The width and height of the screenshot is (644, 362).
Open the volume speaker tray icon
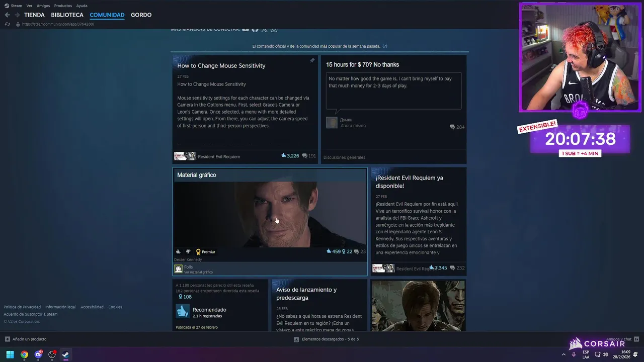tap(605, 354)
